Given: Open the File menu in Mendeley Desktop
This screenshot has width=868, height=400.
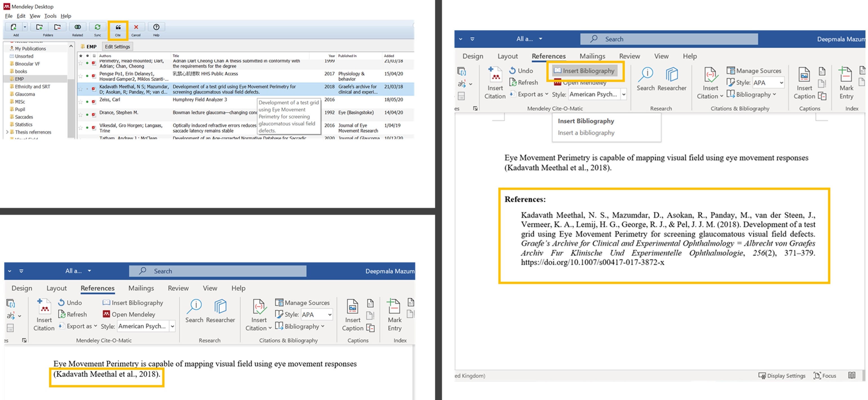Looking at the screenshot, I should tap(8, 16).
